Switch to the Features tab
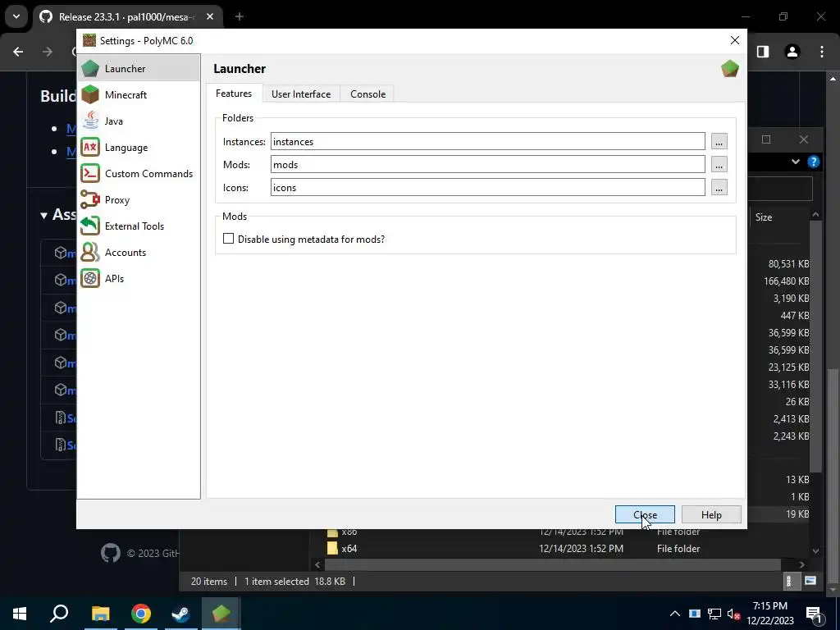This screenshot has height=630, width=840. click(234, 94)
